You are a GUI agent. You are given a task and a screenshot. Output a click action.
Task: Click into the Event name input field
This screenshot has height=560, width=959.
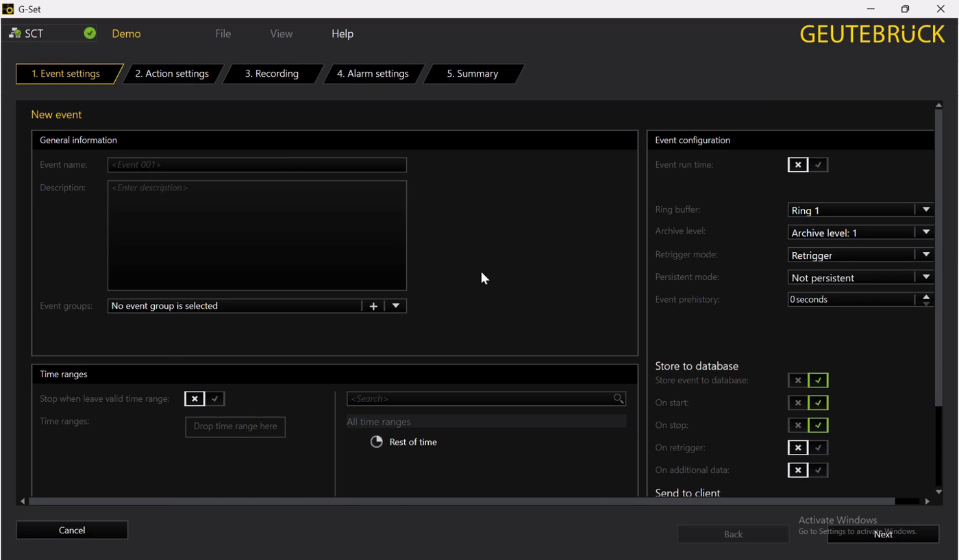point(257,165)
